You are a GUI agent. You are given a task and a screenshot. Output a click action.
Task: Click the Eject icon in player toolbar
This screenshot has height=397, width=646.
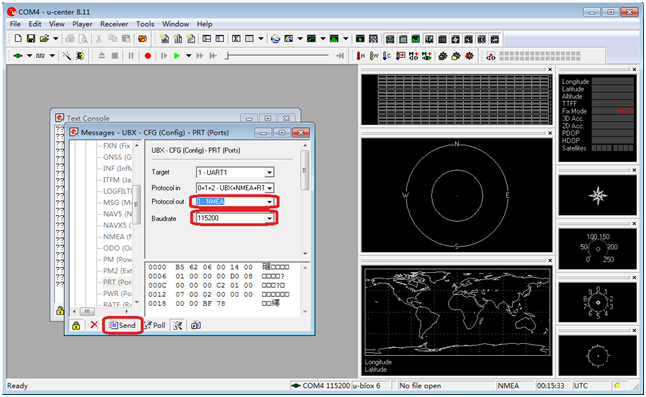click(x=102, y=56)
